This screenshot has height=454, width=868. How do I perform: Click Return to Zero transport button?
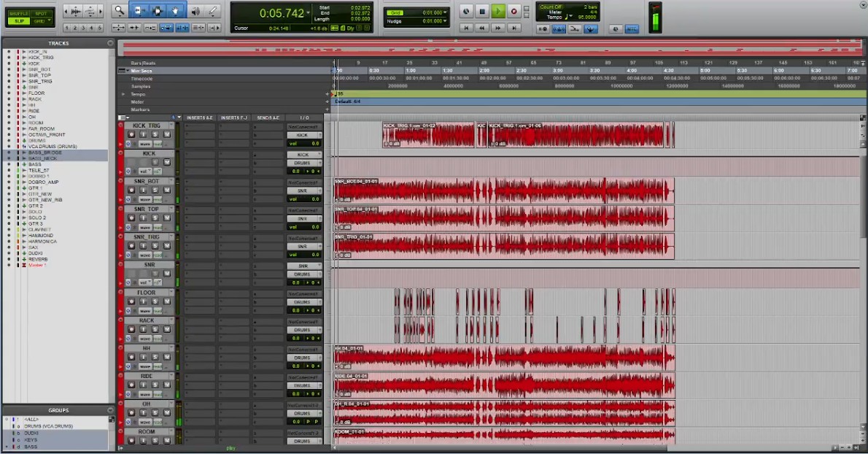(x=466, y=28)
